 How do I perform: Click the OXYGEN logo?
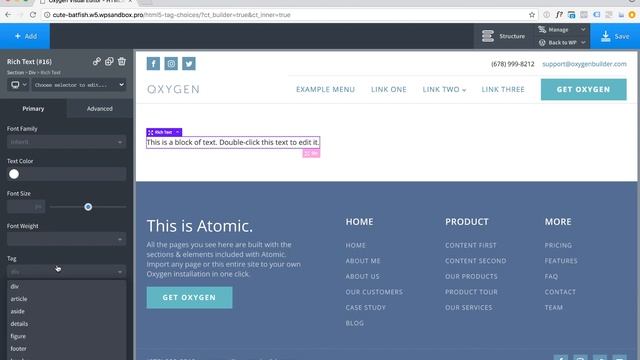tap(173, 89)
